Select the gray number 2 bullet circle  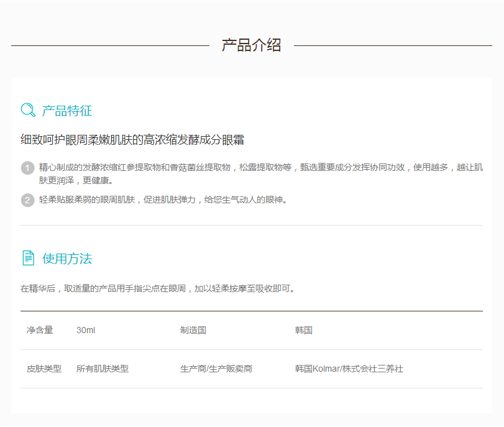[27, 200]
